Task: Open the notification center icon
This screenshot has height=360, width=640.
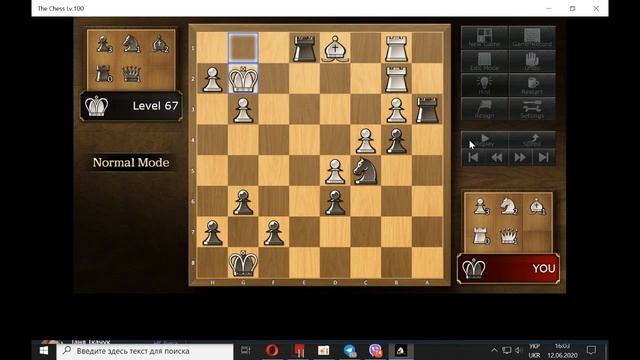Action: coord(591,350)
